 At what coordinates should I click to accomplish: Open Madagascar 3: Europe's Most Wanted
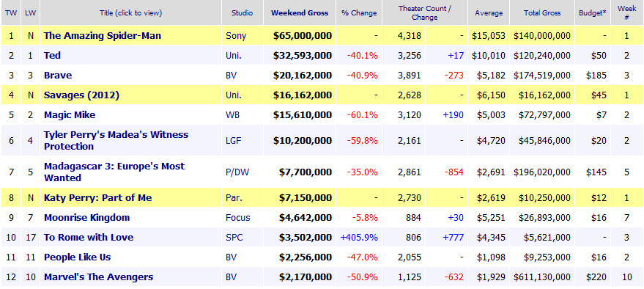[114, 172]
